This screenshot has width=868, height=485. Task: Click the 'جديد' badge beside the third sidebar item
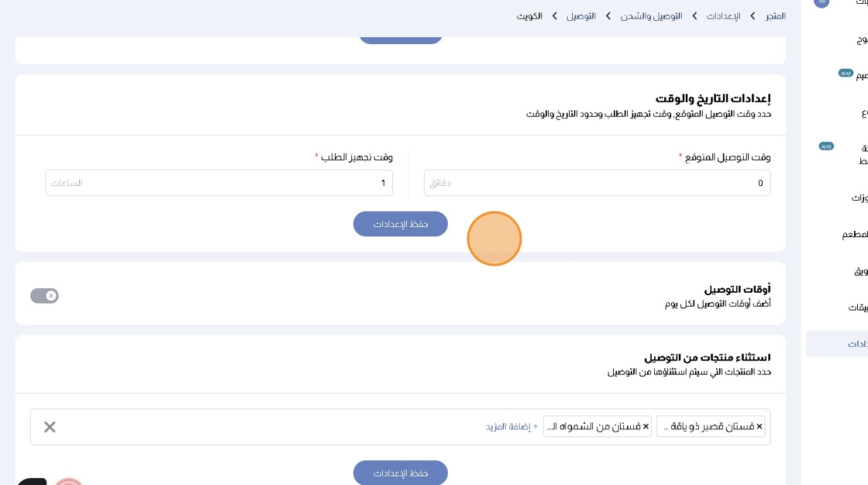coord(846,73)
